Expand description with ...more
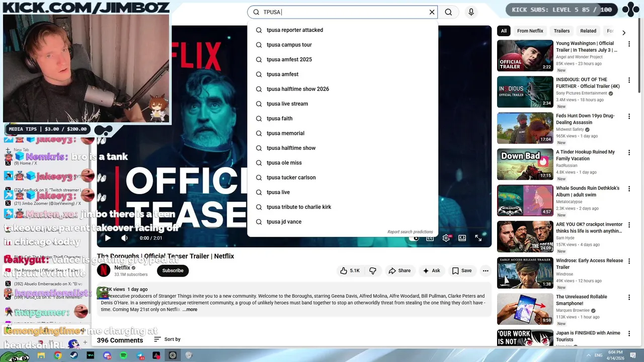 click(x=190, y=309)
